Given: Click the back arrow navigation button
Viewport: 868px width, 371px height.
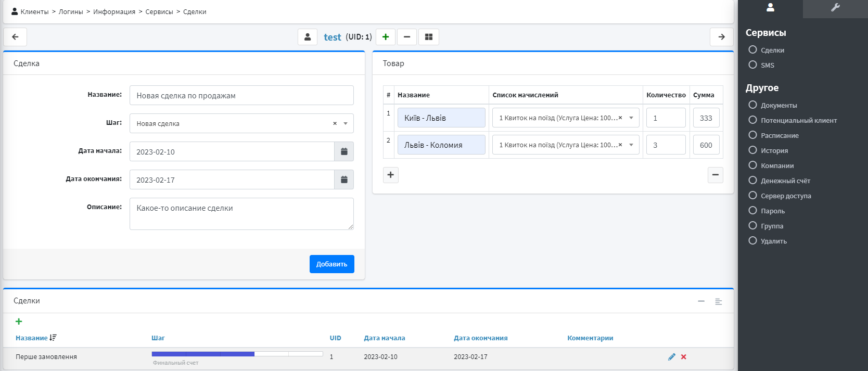Looking at the screenshot, I should point(15,37).
